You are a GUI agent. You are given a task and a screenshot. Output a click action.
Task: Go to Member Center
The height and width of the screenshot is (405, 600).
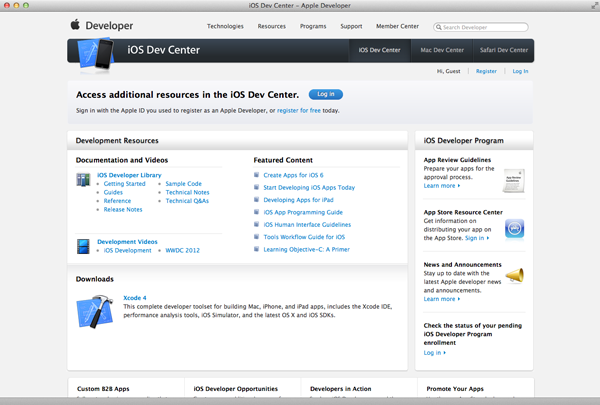point(397,26)
